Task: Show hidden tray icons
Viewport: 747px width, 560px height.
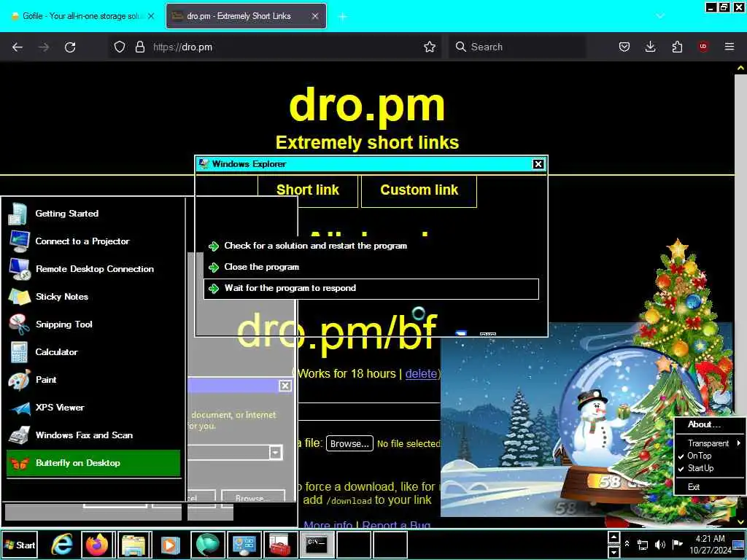Action: click(627, 544)
